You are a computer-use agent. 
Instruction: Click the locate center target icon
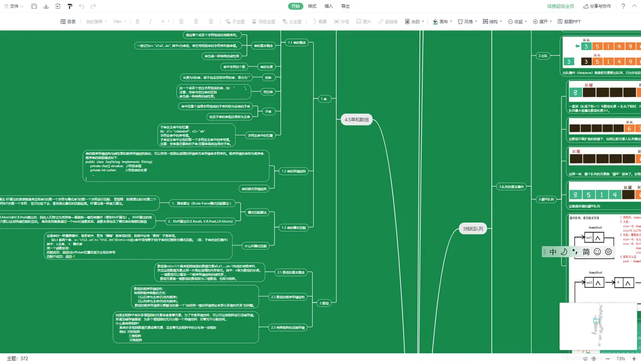(594, 359)
